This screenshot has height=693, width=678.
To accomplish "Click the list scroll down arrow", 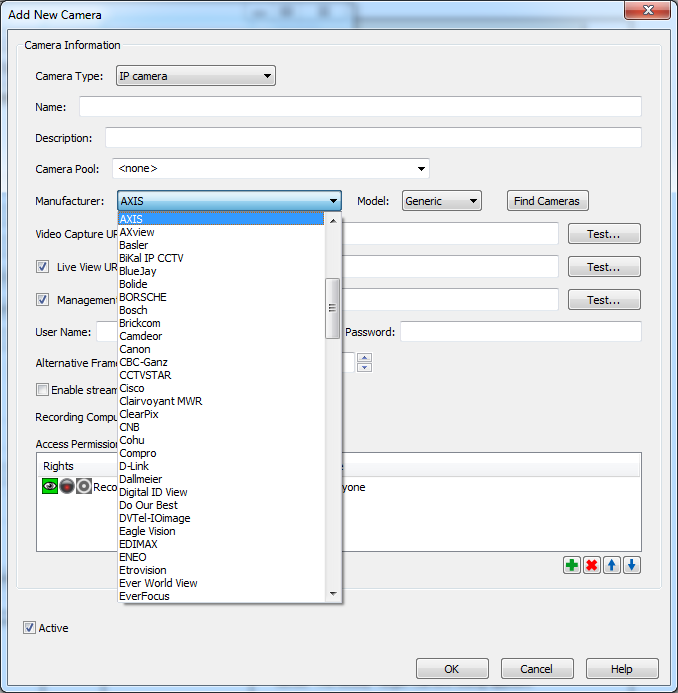I will [333, 594].
